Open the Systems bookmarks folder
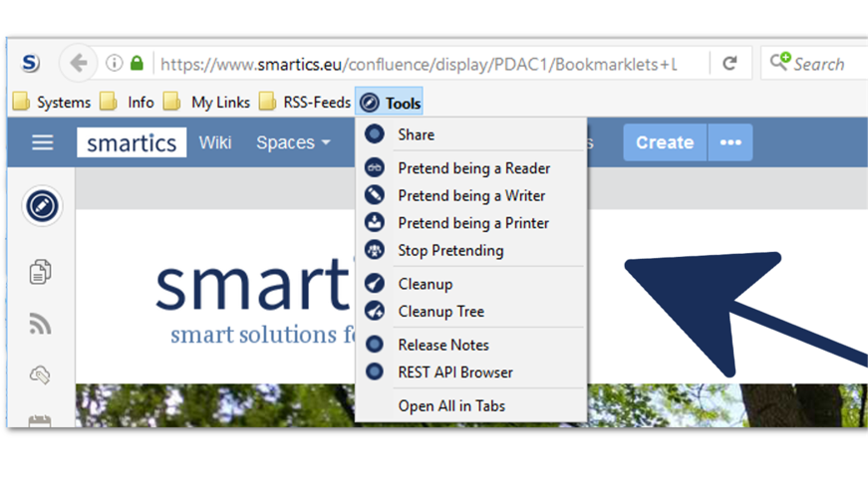Image resolution: width=868 pixels, height=494 pixels. [52, 102]
